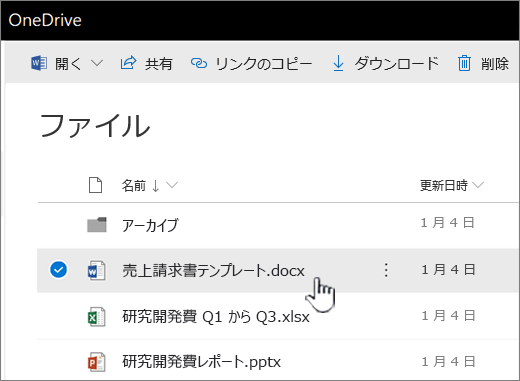Sort by the 名前 column header
520x381 pixels.
(x=134, y=185)
